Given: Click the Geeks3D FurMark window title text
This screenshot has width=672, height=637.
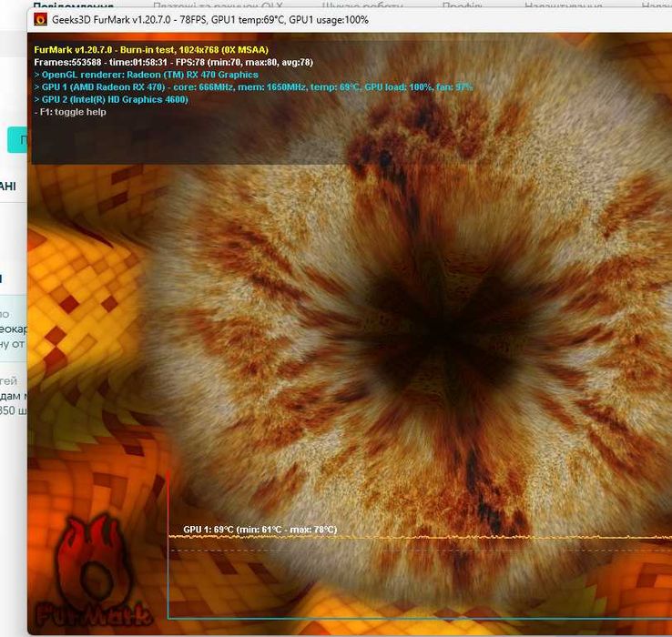Looking at the screenshot, I should pyautogui.click(x=210, y=20).
